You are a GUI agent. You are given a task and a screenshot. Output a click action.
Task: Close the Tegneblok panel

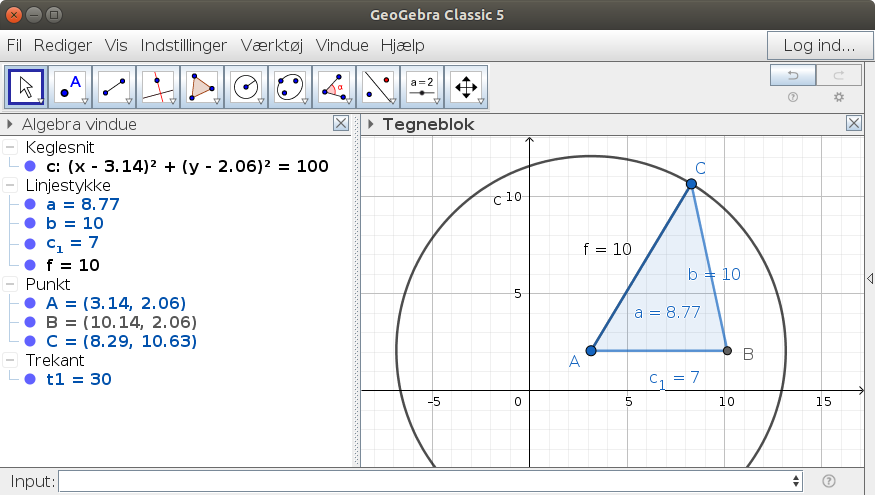854,123
